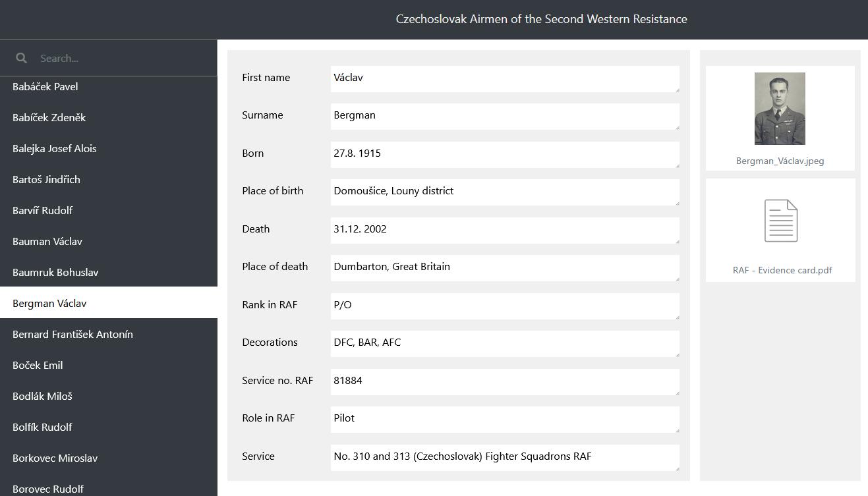Screen dimensions: 868x496
Task: Open Borkovec Miroslav record
Action: (x=109, y=458)
